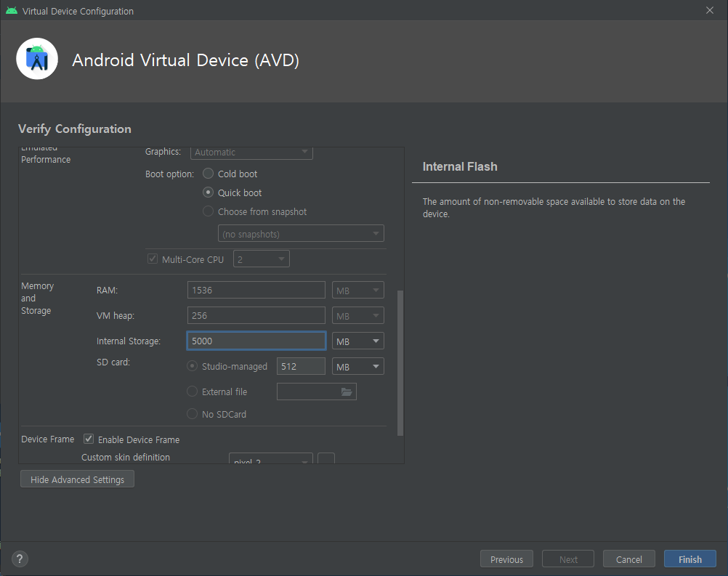Viewport: 728px width, 576px height.
Task: Select Quick boot option
Action: click(x=208, y=192)
